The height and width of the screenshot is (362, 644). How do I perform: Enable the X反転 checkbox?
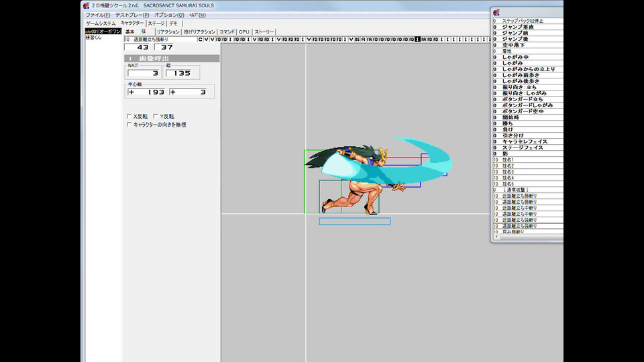[x=129, y=116]
